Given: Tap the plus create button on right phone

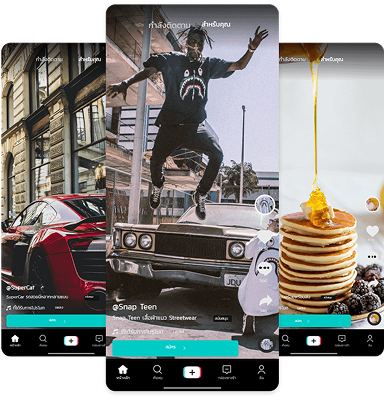Looking at the screenshot, I should pos(314,341).
